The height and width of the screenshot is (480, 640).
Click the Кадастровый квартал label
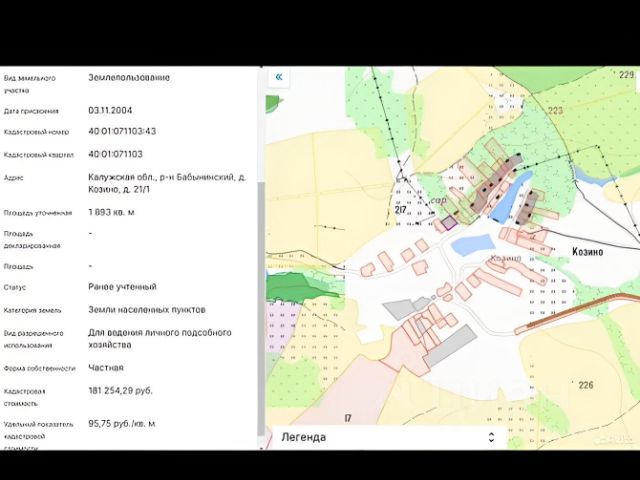pyautogui.click(x=39, y=155)
